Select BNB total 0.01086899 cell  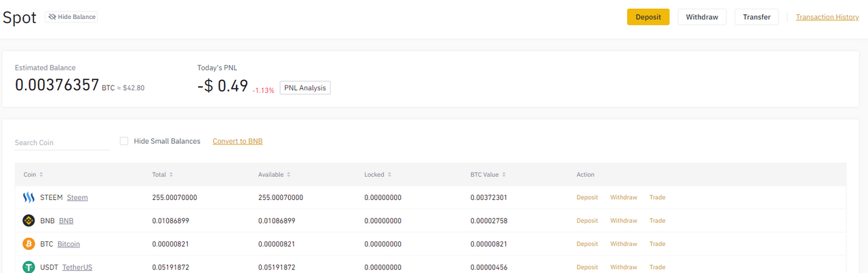(x=171, y=221)
